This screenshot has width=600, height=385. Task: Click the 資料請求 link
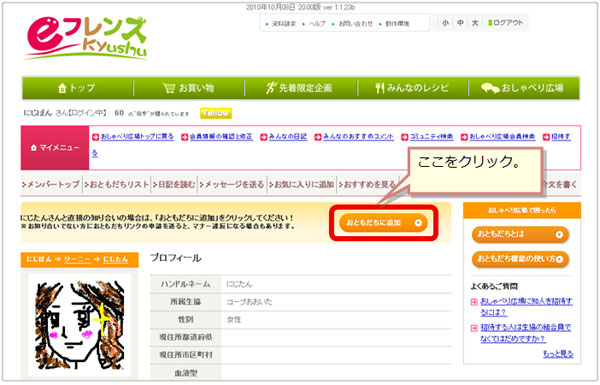[284, 24]
